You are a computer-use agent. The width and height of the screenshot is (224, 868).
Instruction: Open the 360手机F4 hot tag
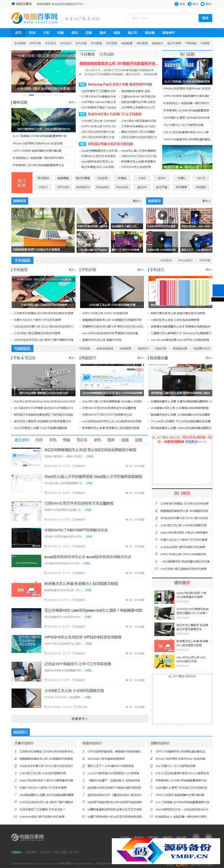click(83, 187)
